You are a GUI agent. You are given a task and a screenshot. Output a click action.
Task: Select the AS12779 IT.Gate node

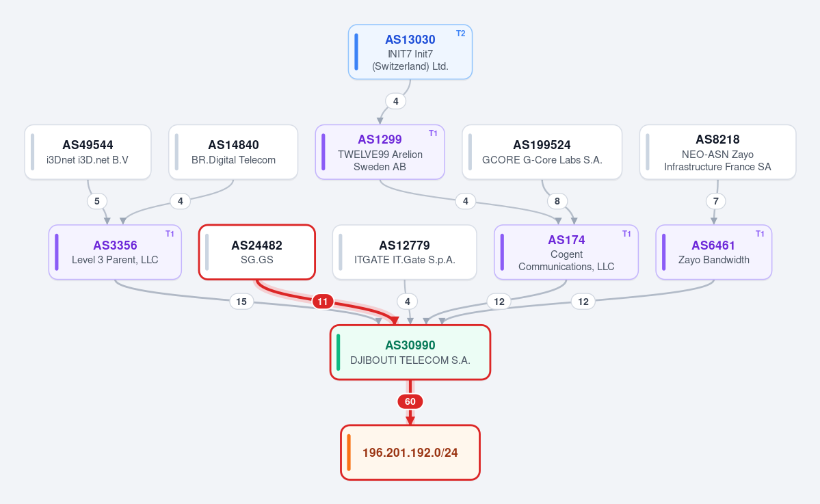tap(404, 252)
